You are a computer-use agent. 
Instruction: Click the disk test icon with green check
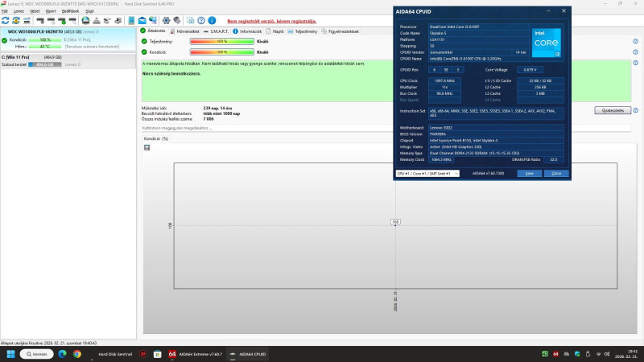62,21
